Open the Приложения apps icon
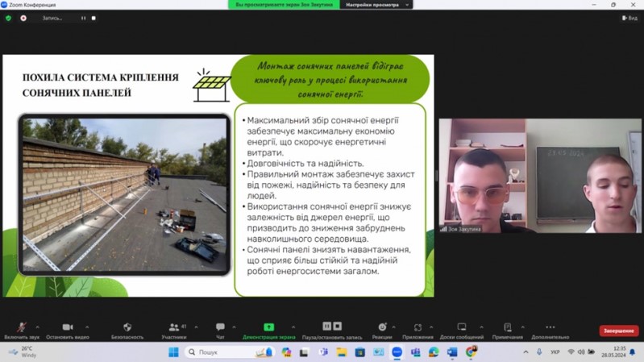This screenshot has width=644, height=362. (418, 327)
